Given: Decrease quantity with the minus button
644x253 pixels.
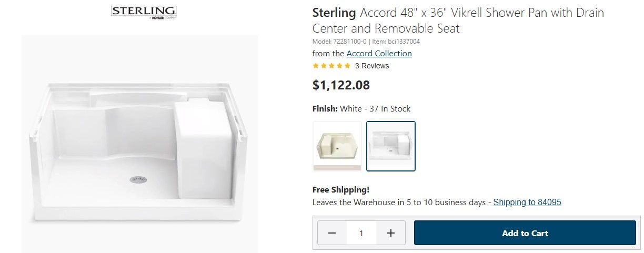Looking at the screenshot, I should point(332,233).
